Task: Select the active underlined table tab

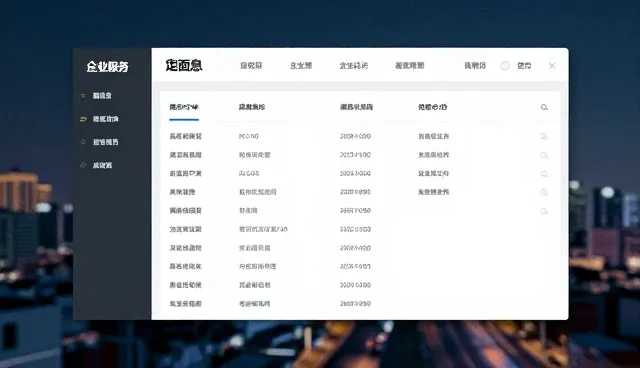Action: click(x=184, y=107)
